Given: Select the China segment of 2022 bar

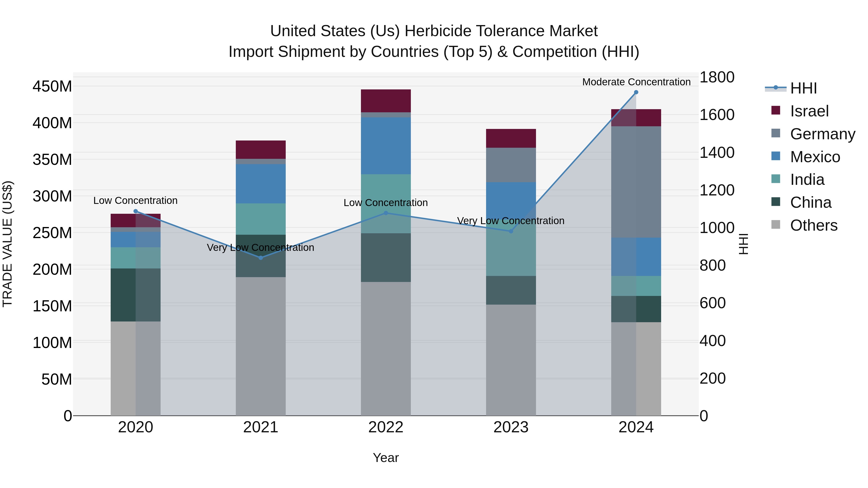Looking at the screenshot, I should 386,258.
